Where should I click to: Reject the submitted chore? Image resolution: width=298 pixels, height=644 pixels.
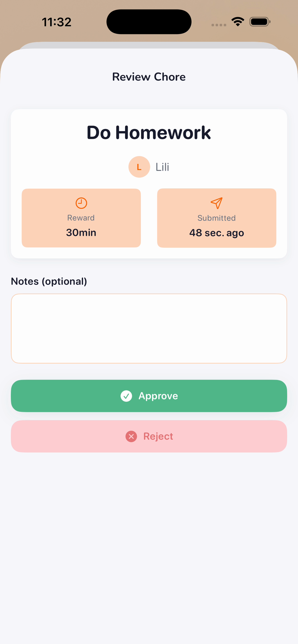click(x=149, y=437)
